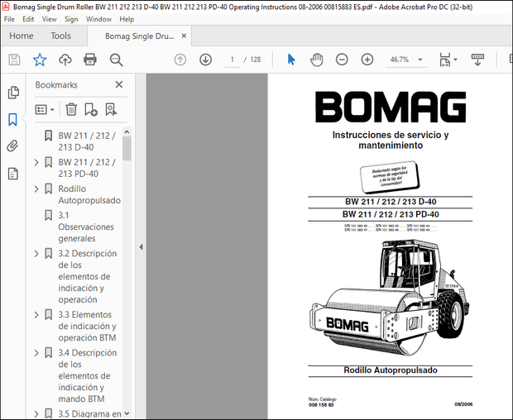
Task: Open the fit page options dropdown arrow
Action: 455,60
